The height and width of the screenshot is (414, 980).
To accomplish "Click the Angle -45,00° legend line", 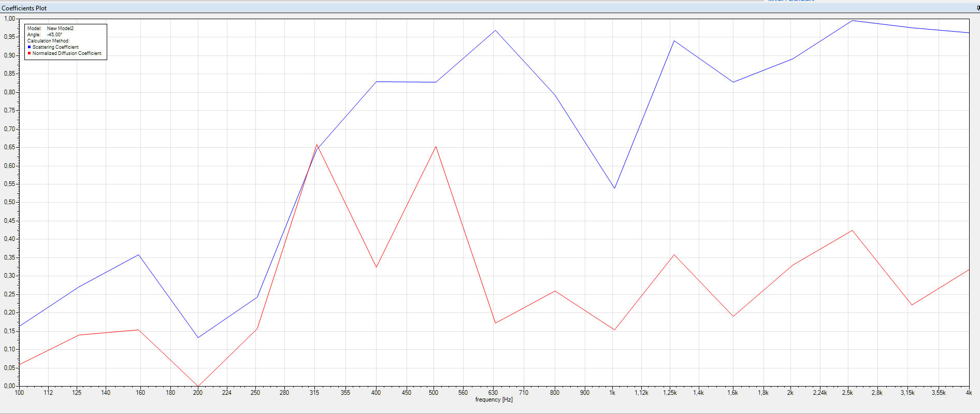I will coord(45,35).
